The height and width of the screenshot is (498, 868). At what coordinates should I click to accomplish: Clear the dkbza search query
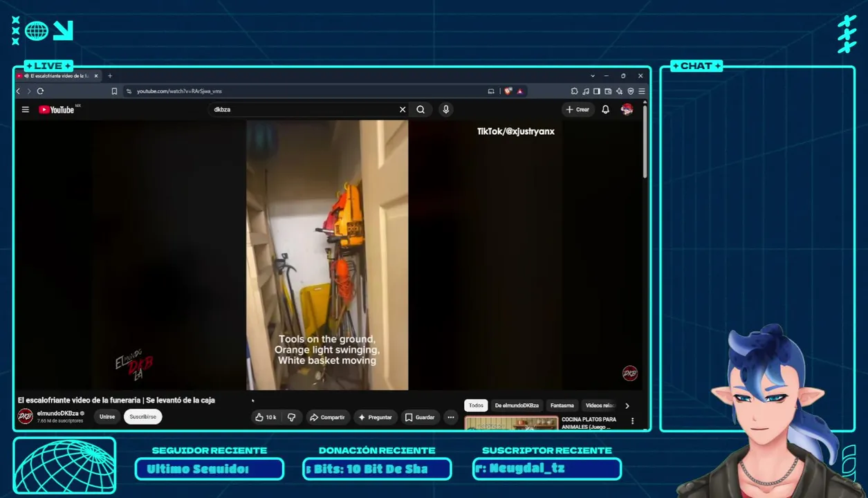click(403, 109)
